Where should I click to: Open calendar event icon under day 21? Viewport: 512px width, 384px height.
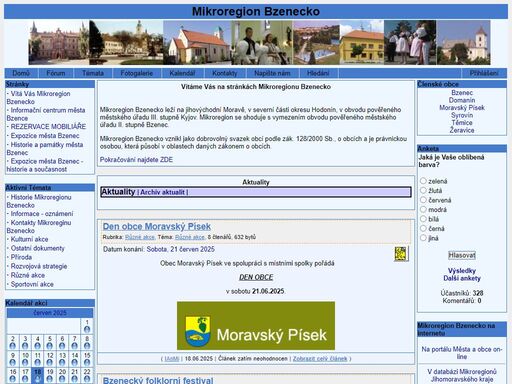pyautogui.click(x=75, y=379)
